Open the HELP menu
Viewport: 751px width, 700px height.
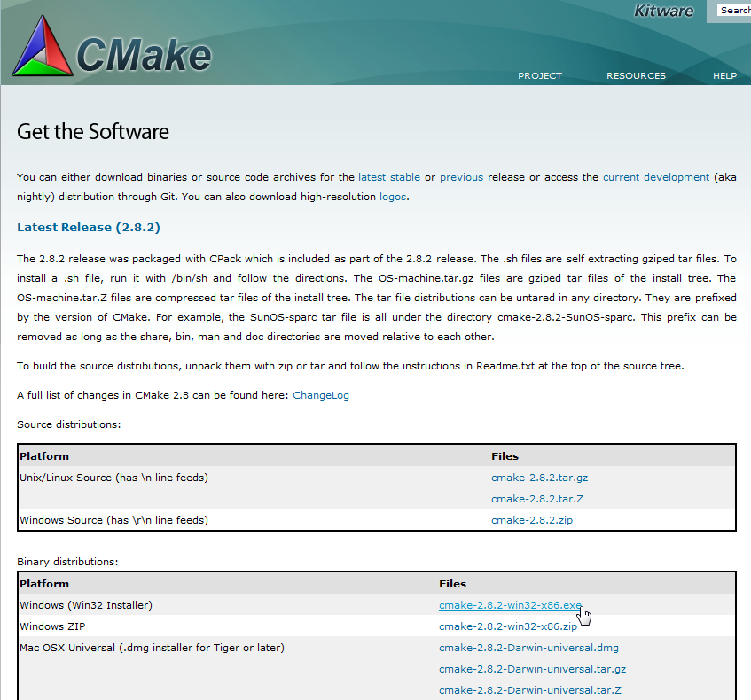click(x=724, y=75)
